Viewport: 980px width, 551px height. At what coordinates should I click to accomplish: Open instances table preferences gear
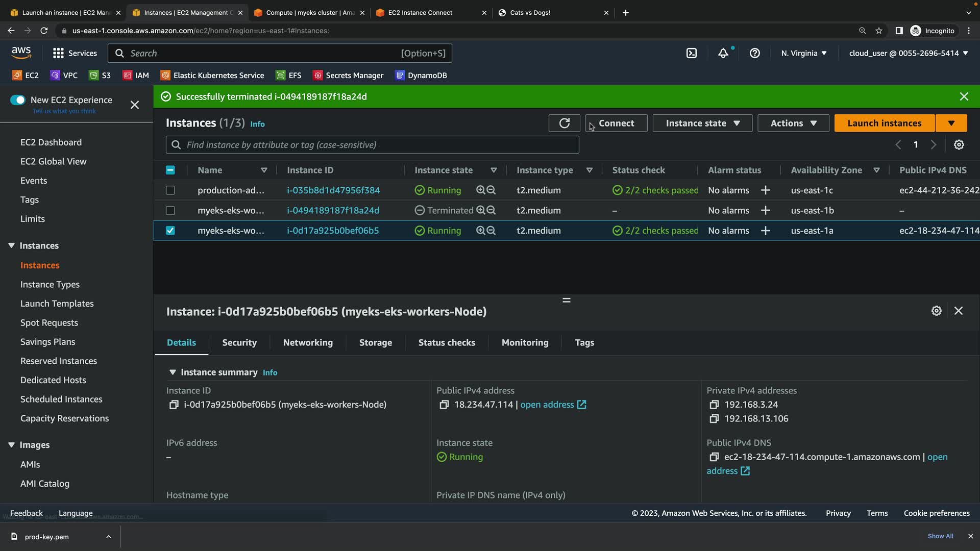point(959,145)
